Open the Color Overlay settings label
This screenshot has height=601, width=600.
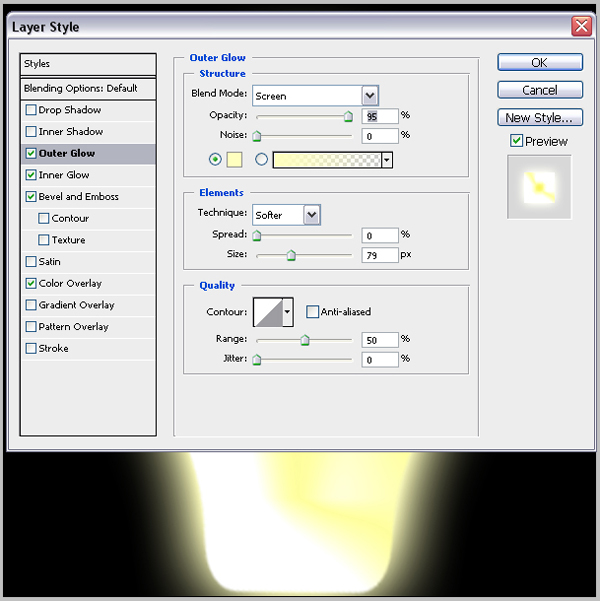[x=70, y=283]
